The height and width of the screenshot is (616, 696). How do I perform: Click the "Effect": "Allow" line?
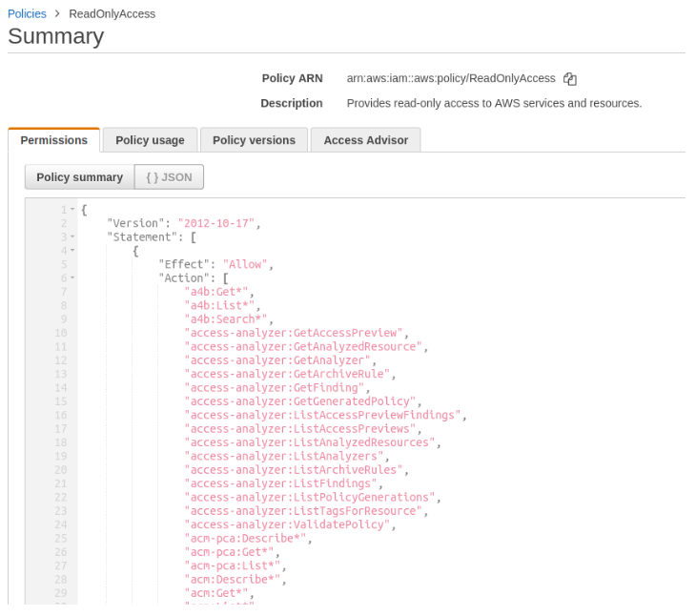point(215,264)
